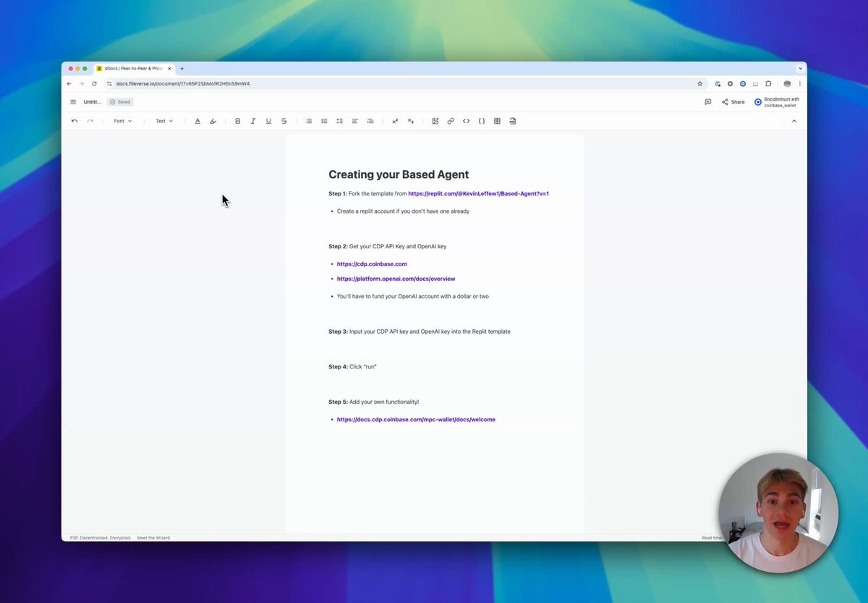Apply superscript formatting

(395, 121)
